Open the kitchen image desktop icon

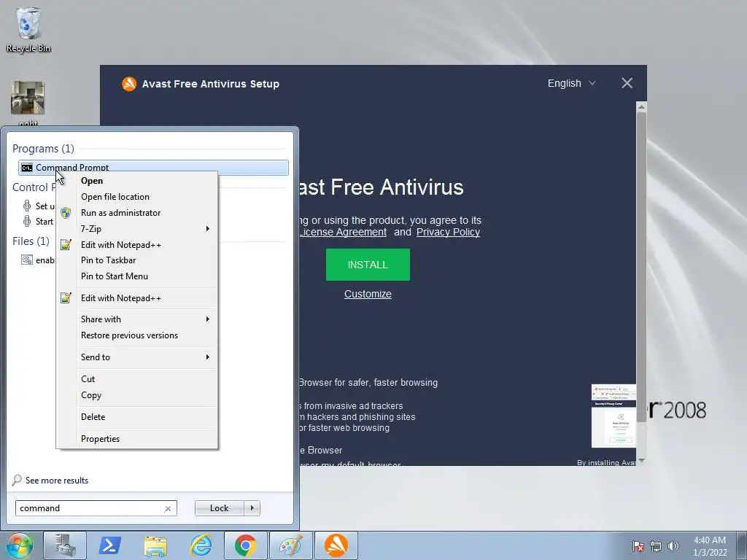[28, 98]
